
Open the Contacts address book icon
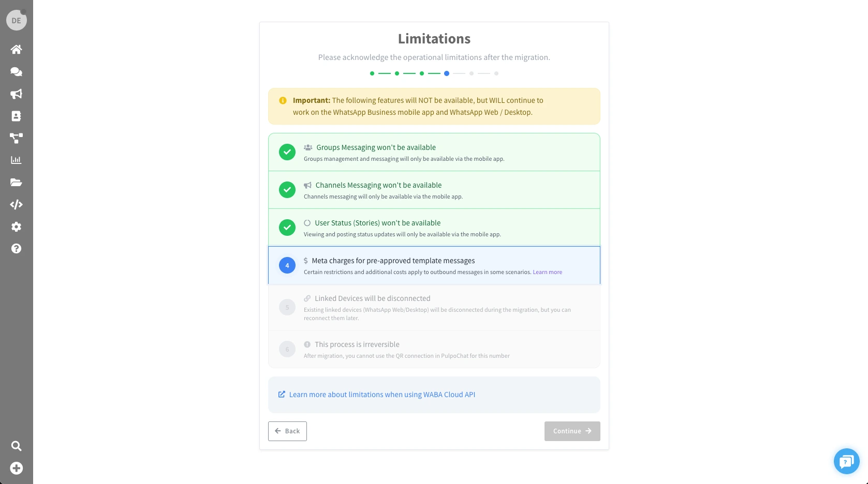click(x=16, y=116)
